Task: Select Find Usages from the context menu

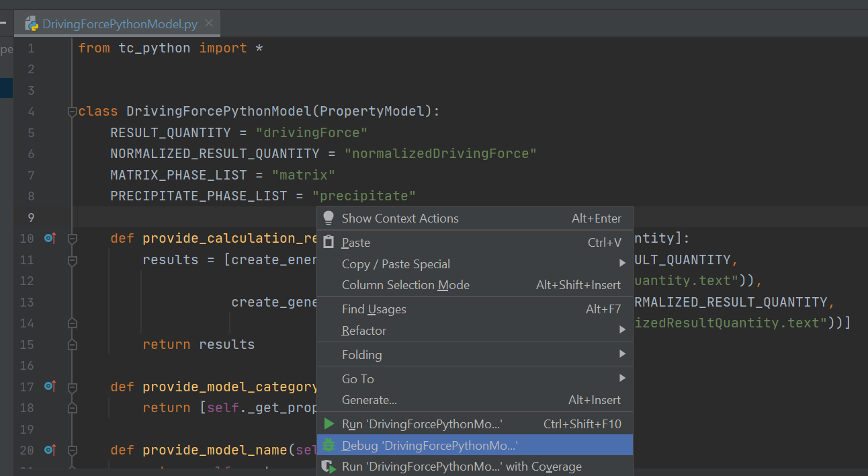Action: point(374,309)
